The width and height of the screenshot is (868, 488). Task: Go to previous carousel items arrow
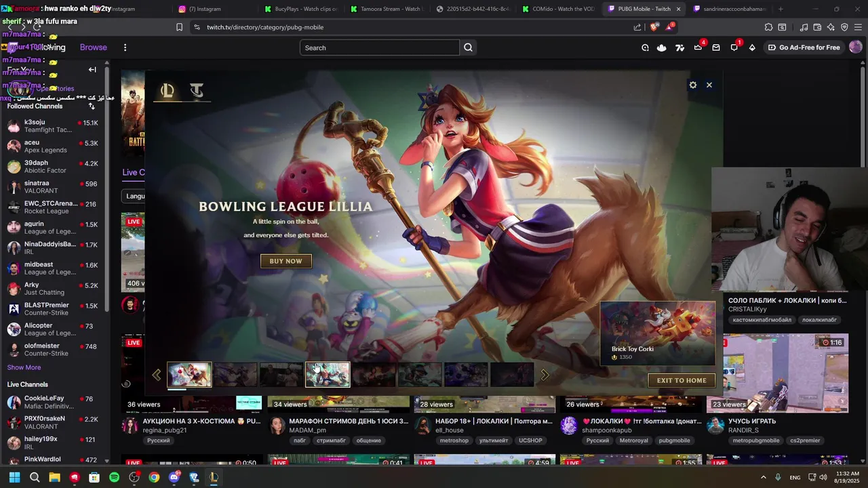(157, 375)
